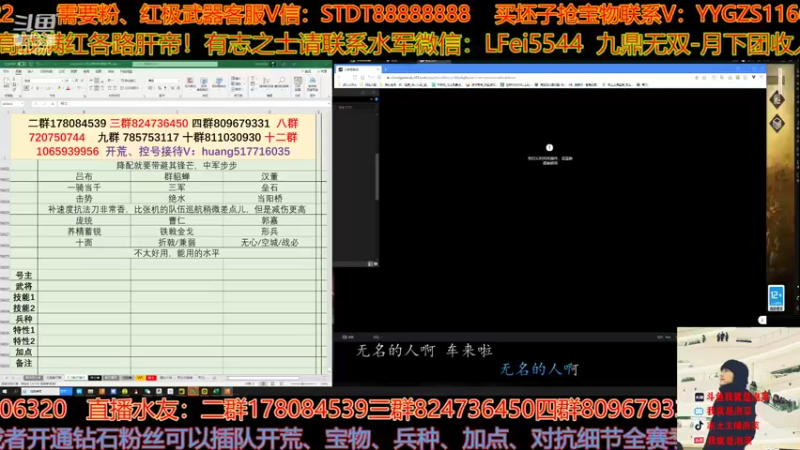Image resolution: width=800 pixels, height=450 pixels.
Task: Click the borders icon in the Excel font group
Action: (x=49, y=88)
